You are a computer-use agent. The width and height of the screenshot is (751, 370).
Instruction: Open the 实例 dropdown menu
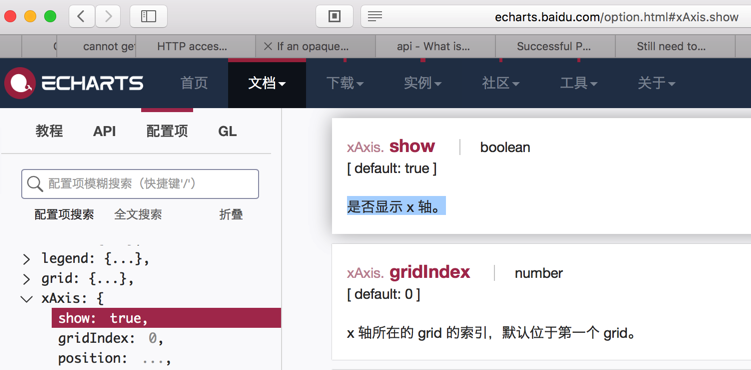pos(422,83)
